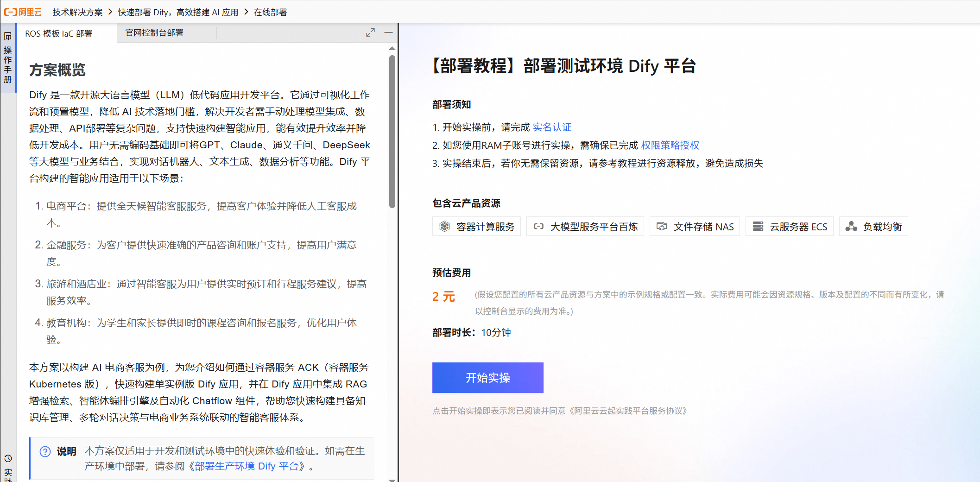
Task: Click the 文件存储 NAS product chip
Action: coord(695,226)
